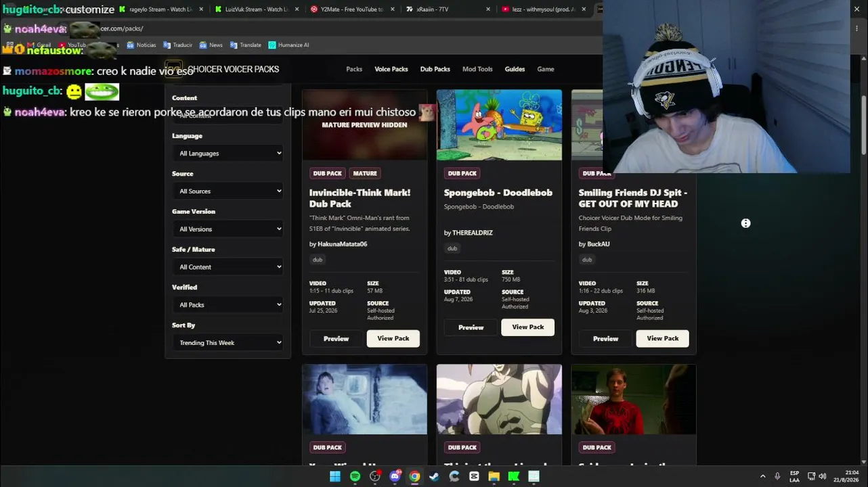Open author BuckAU's profile link
868x487 pixels.
(x=599, y=244)
